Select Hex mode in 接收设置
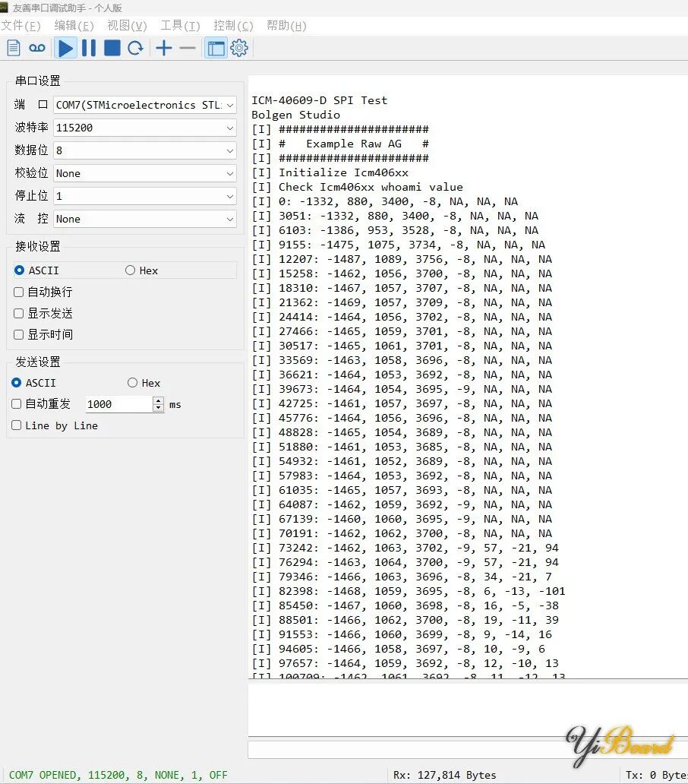The height and width of the screenshot is (784, 688). pos(129,270)
